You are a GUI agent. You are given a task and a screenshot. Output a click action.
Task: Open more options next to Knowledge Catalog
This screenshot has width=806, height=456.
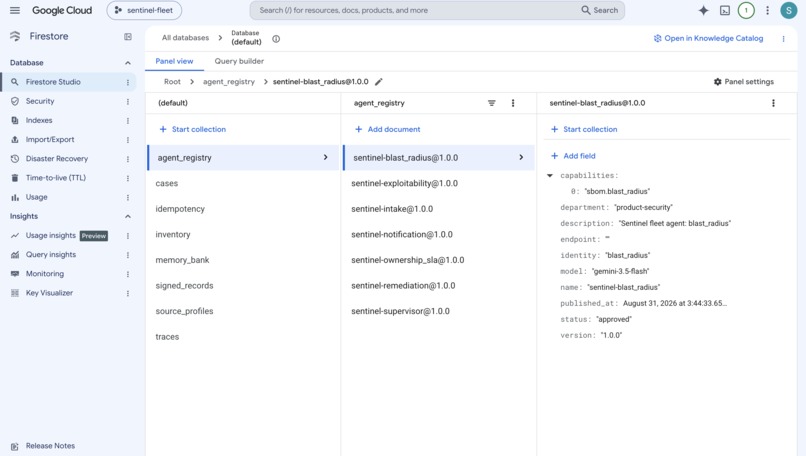[x=783, y=39]
